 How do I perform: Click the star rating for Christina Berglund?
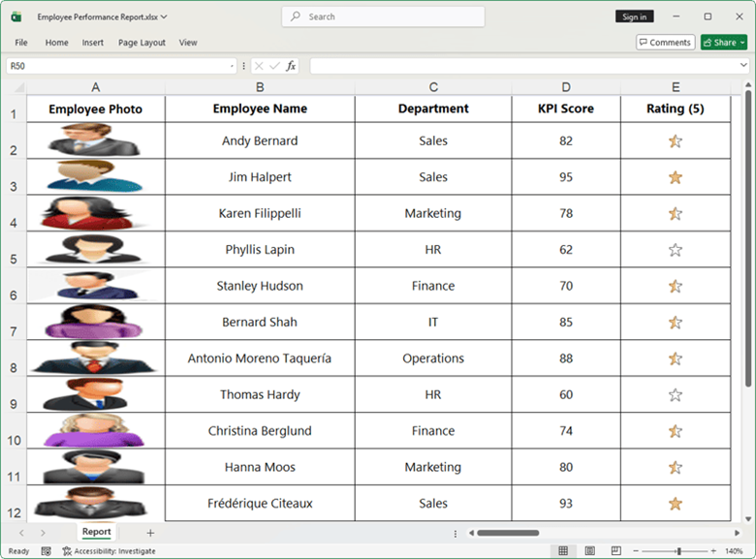point(675,431)
